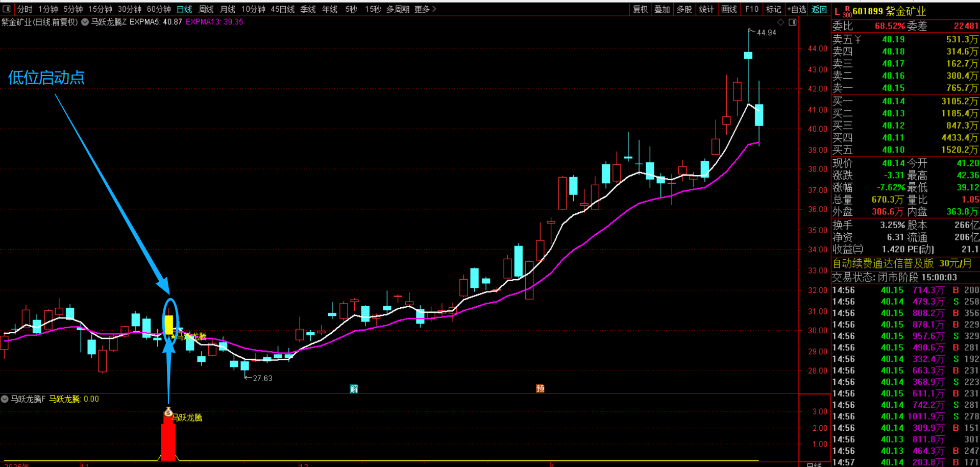This screenshot has height=467, width=980.
Task: Open the 统计 statistics tool
Action: pos(707,9)
